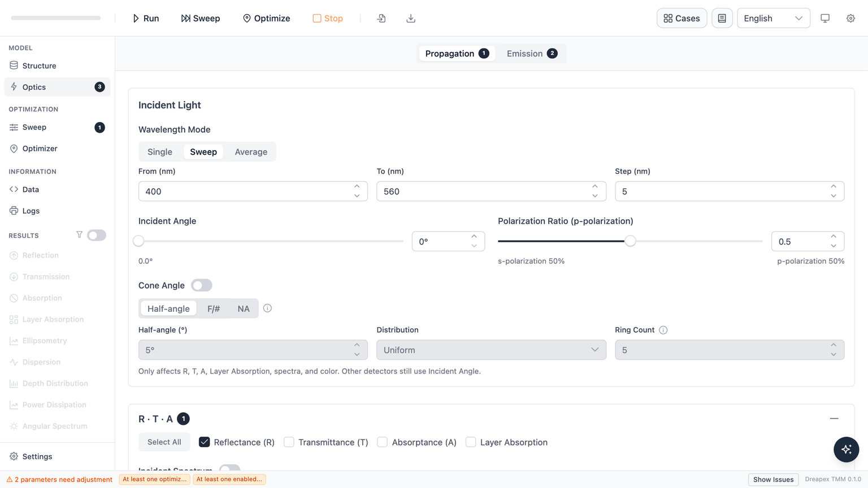Screen dimensions: 868x488
Task: Open the English language dropdown
Action: coord(773,18)
